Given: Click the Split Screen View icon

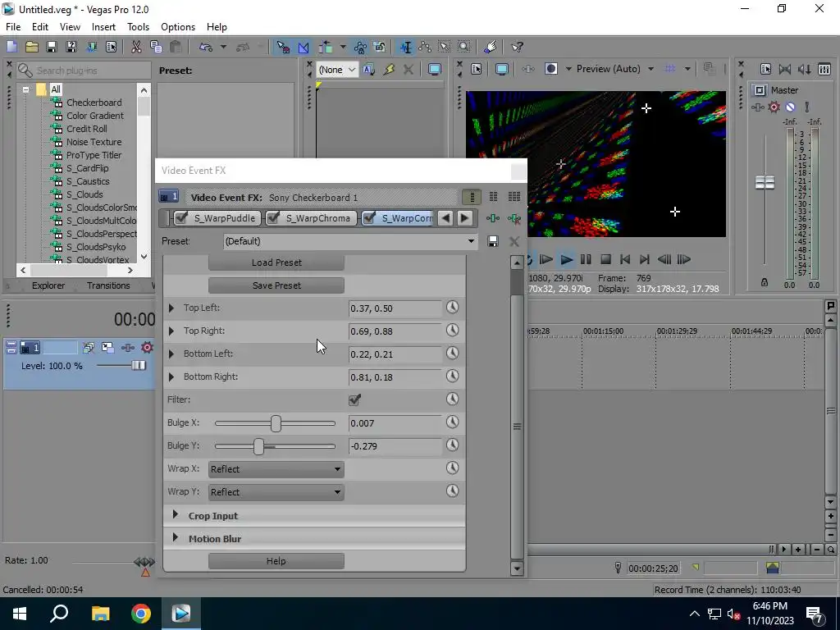Looking at the screenshot, I should (x=550, y=69).
